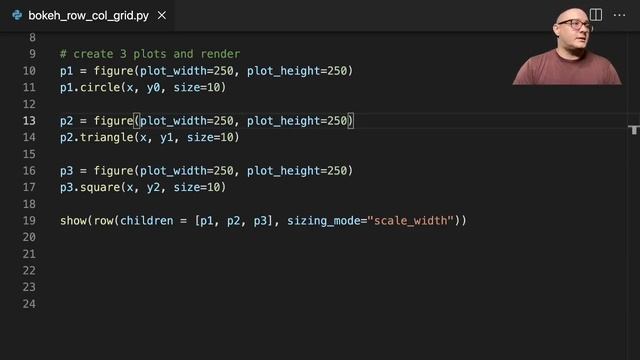Viewport: 640px width, 360px height.
Task: Select the bokeh_row_col_grid.py editor tab
Action: tap(87, 16)
